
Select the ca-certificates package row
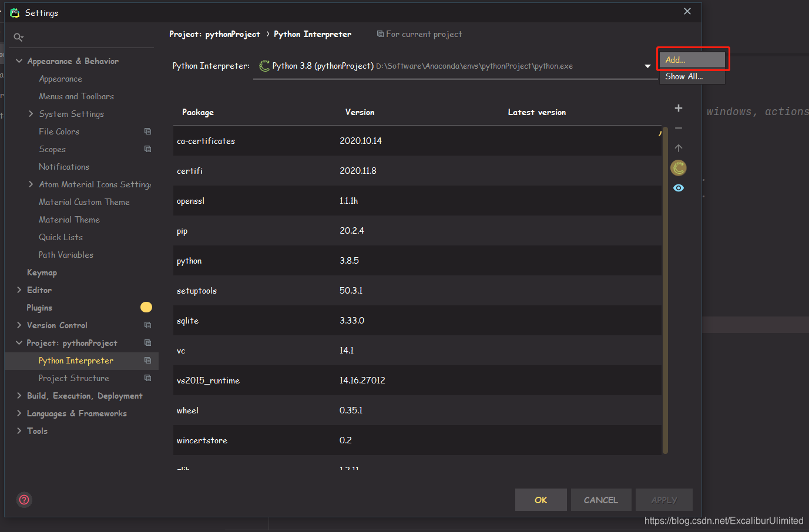click(x=417, y=141)
